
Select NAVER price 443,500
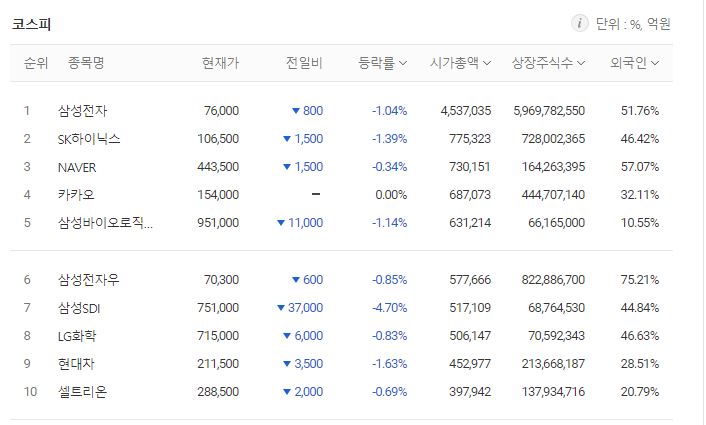(218, 167)
